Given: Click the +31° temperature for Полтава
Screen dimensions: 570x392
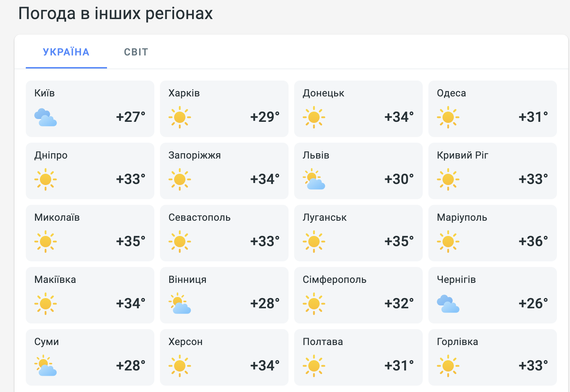Looking at the screenshot, I should click(x=399, y=366).
